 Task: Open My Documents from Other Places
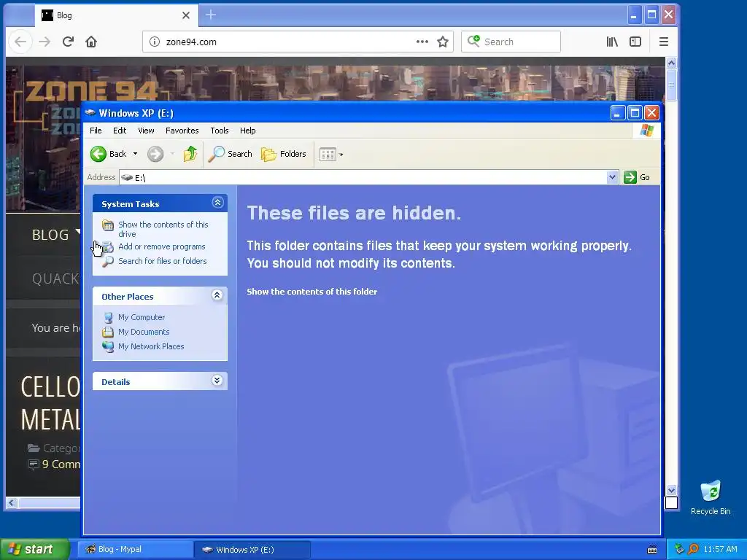144,332
